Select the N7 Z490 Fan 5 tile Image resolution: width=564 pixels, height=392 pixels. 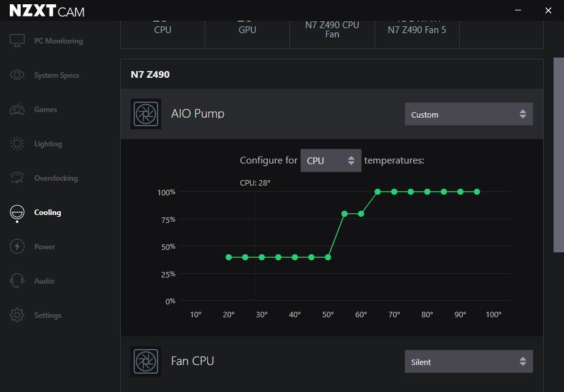(x=417, y=34)
